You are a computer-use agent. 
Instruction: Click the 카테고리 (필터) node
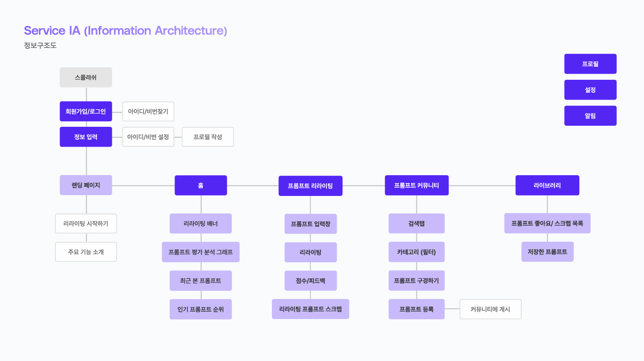click(x=416, y=252)
